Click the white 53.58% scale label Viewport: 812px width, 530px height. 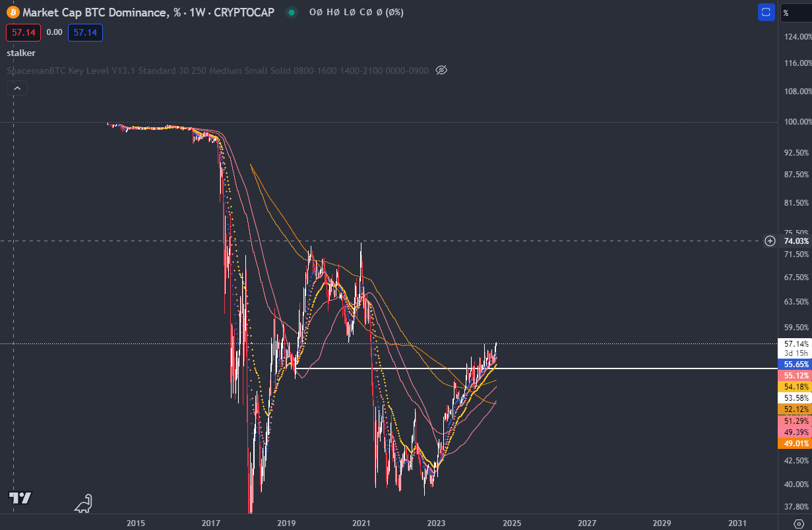coord(796,398)
